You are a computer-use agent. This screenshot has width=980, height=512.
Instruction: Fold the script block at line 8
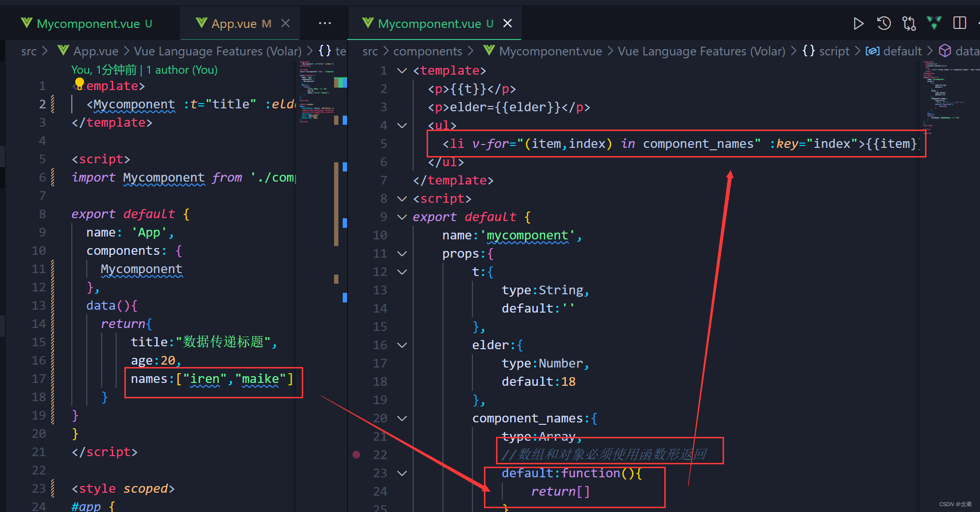[x=402, y=199]
